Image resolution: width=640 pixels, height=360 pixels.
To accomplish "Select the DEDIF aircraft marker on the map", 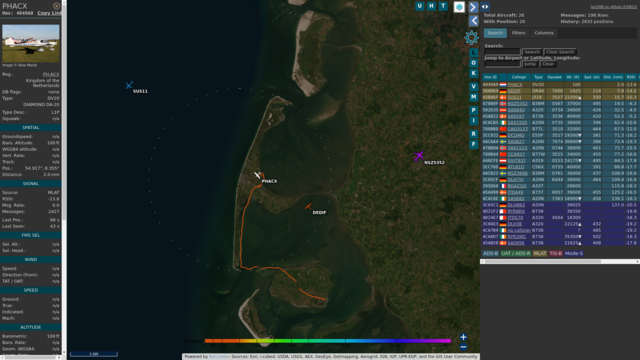I will (308, 207).
